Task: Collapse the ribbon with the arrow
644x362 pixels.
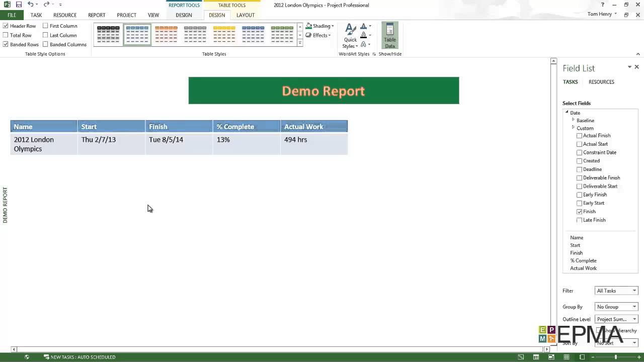Action: (638, 54)
